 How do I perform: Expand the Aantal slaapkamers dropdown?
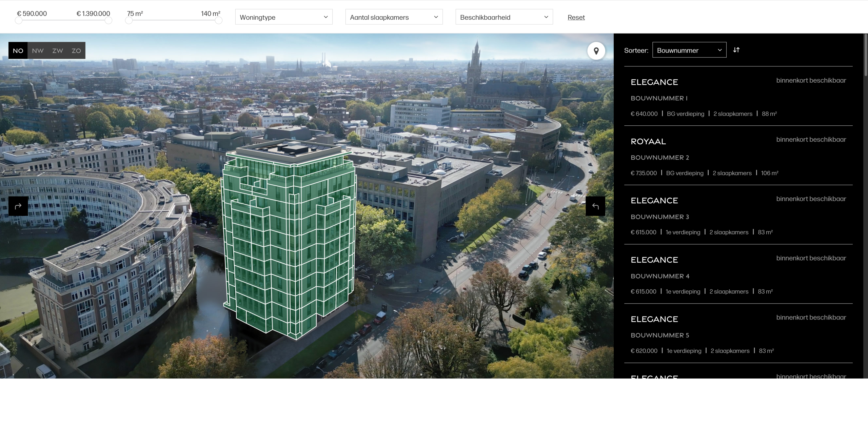[394, 17]
